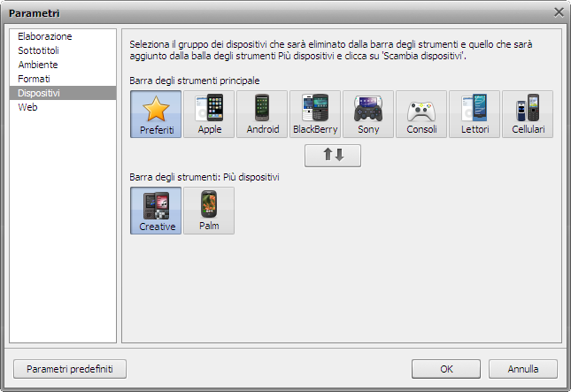Select the Apple device group
Viewport: 571px width, 392px height.
[x=209, y=114]
